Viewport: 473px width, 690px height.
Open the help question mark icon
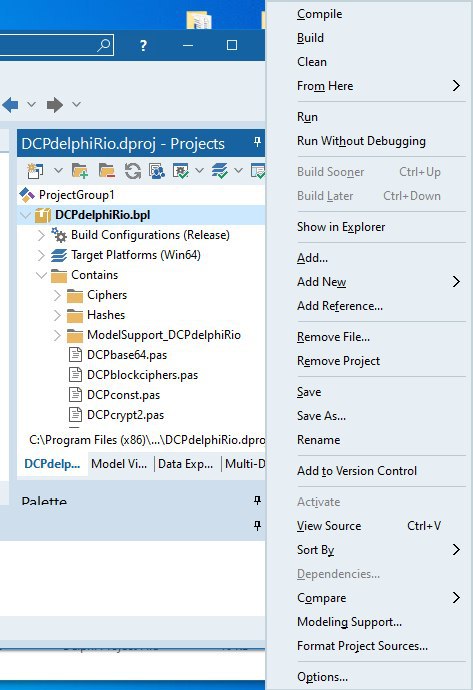pos(143,45)
